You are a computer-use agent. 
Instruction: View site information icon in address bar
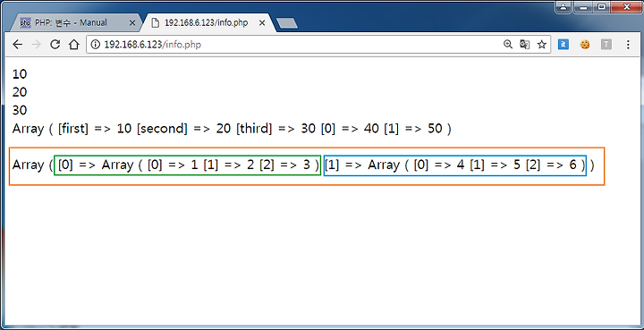(96, 45)
